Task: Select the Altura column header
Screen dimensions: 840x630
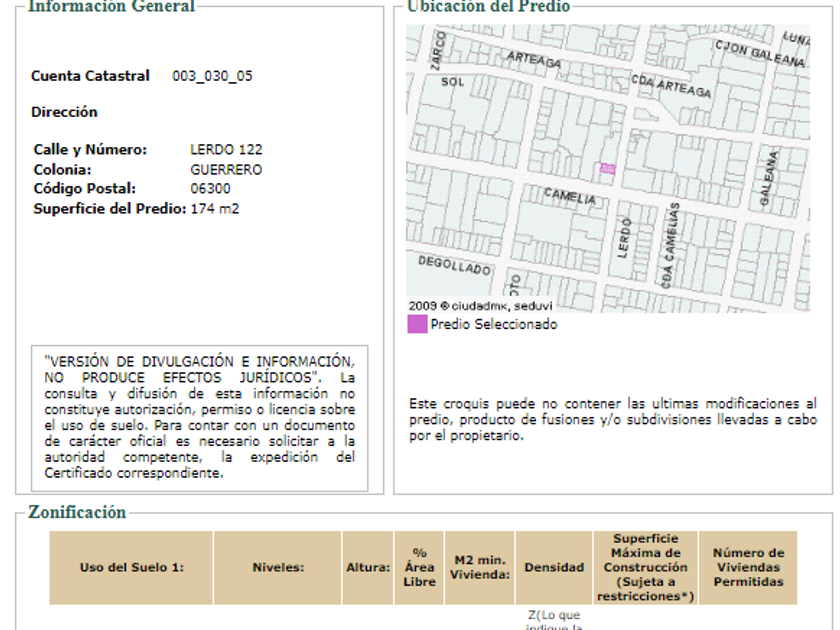Action: coord(368,567)
